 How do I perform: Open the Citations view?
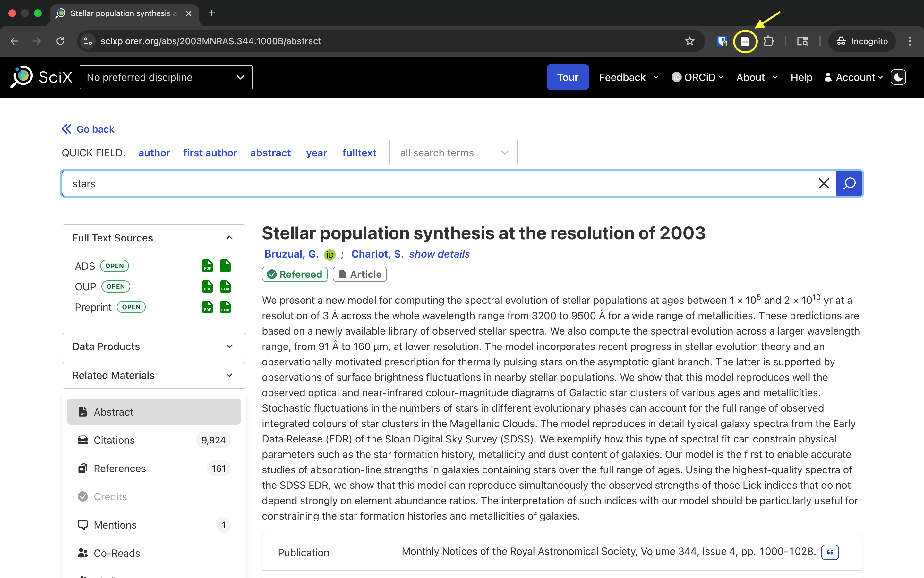pyautogui.click(x=154, y=440)
